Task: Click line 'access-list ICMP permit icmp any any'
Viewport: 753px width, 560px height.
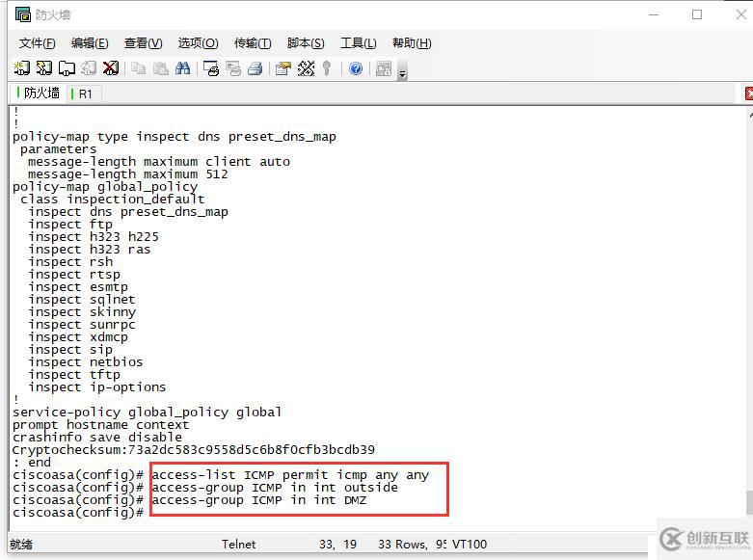Action: 290,475
